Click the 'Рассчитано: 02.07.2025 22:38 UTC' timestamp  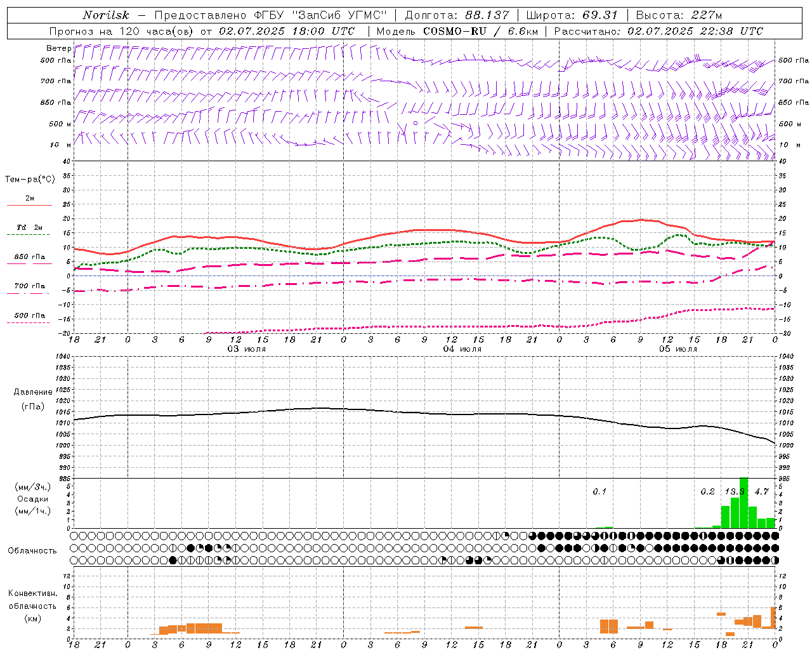click(658, 31)
